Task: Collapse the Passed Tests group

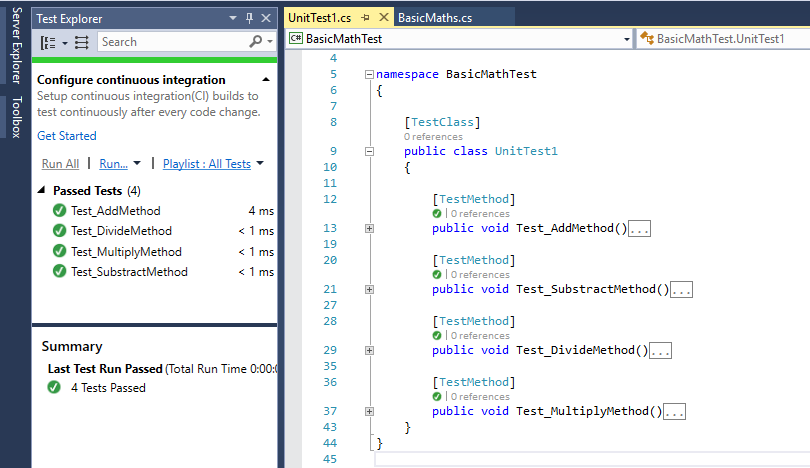Action: point(42,190)
